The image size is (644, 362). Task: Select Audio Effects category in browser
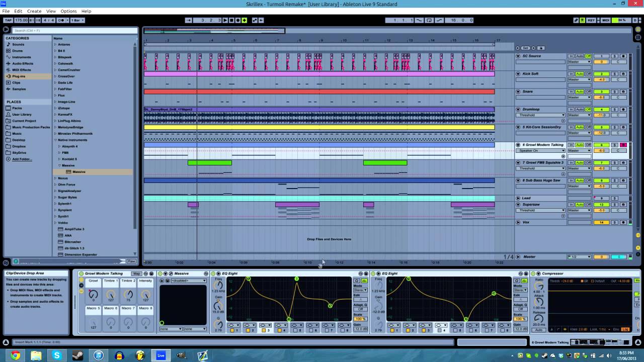point(23,63)
